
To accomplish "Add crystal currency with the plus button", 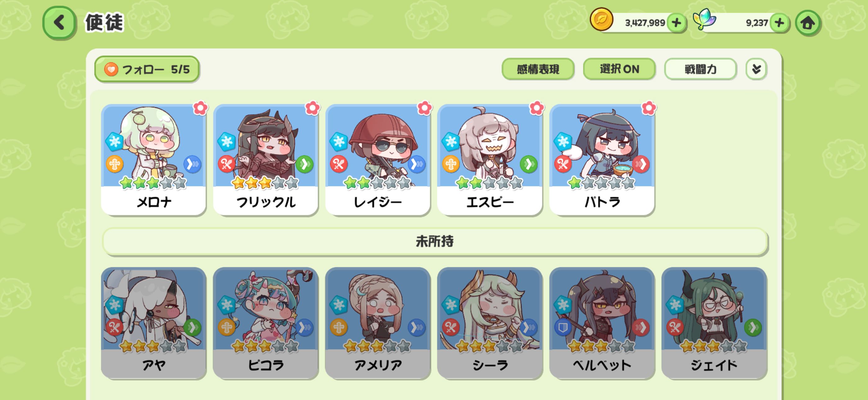I will (x=780, y=23).
